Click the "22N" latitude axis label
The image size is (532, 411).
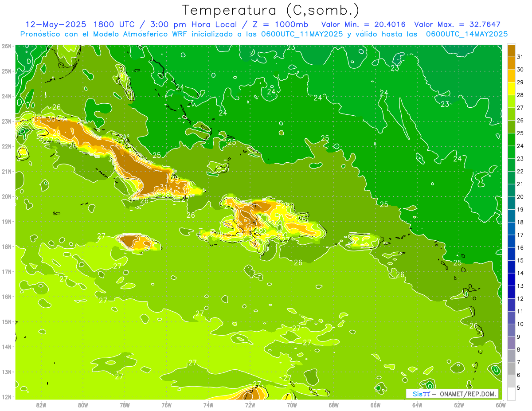7,146
